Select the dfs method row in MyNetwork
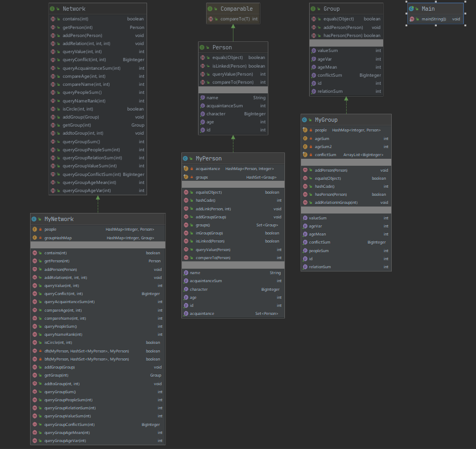 (97, 351)
